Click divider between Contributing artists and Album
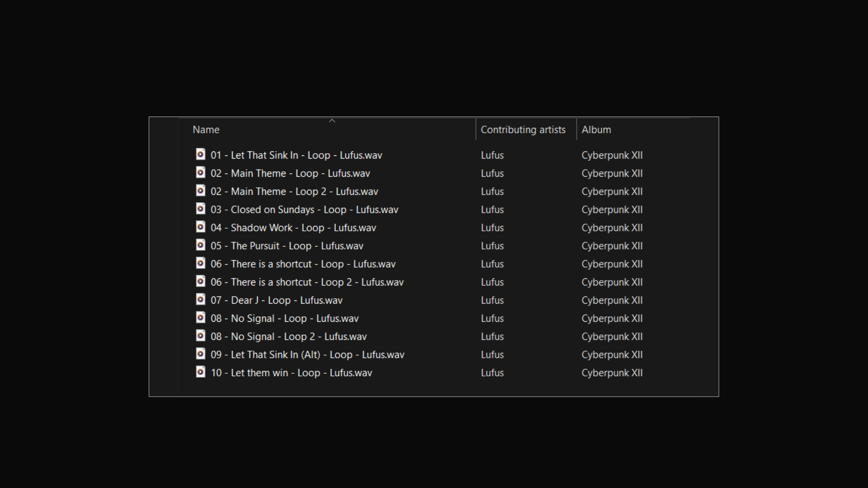 click(576, 130)
